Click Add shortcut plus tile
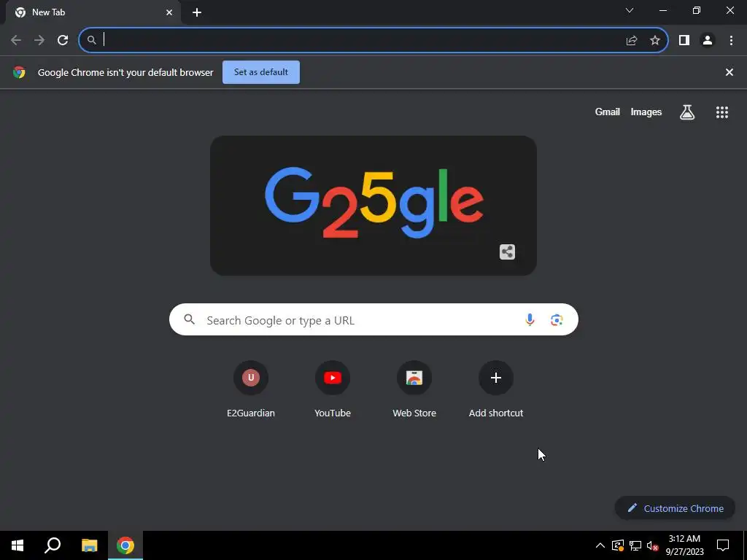 (x=496, y=389)
